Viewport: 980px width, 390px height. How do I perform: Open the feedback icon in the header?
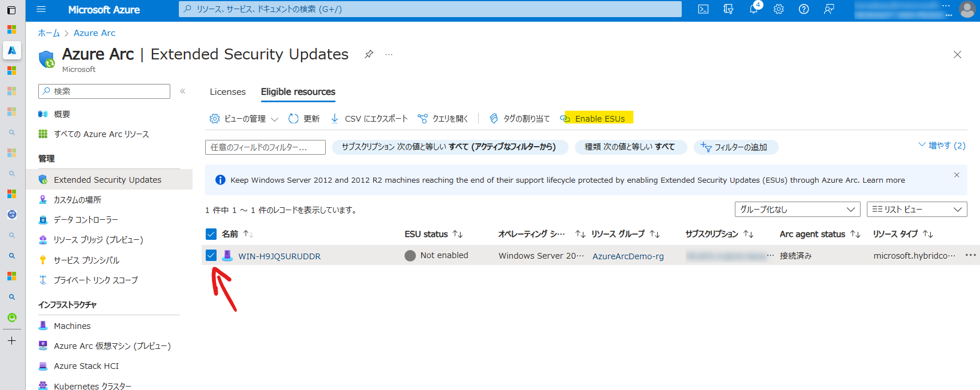pos(829,9)
